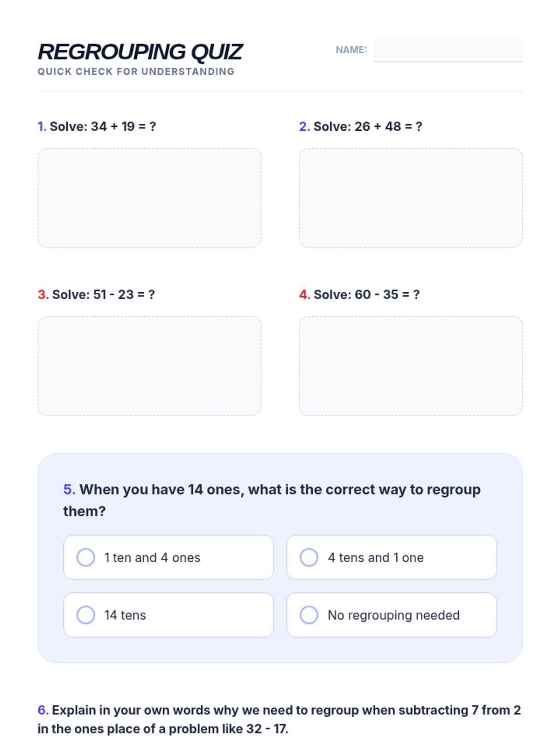Click the answer box for 51 - 23
The image size is (560, 747).
click(x=149, y=366)
